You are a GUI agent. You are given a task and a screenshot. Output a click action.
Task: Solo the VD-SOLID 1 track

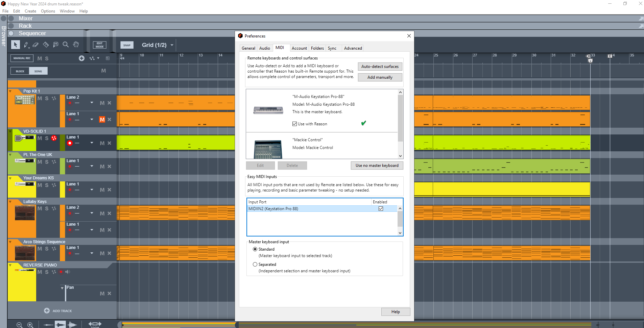pos(47,138)
